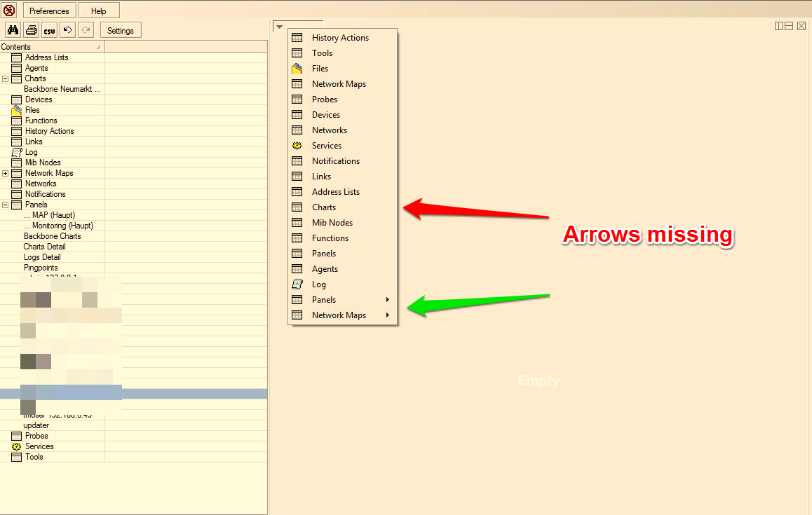Screen dimensions: 812x515
Task: Click the Address Lists table icon in the tree
Action: pyautogui.click(x=17, y=57)
